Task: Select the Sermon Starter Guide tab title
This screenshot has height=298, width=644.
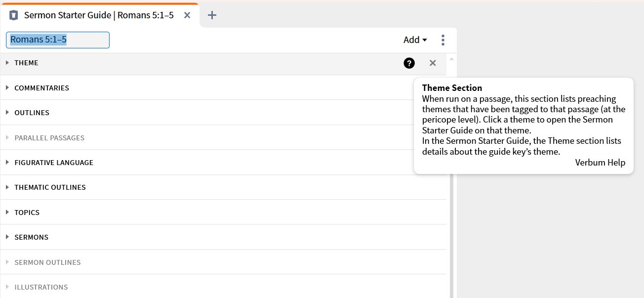Action: click(x=99, y=15)
